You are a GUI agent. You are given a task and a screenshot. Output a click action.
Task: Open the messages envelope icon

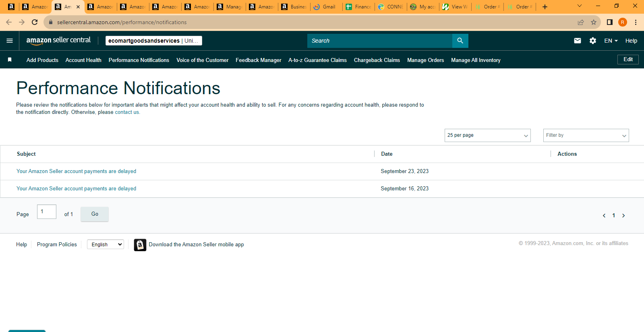(x=578, y=41)
